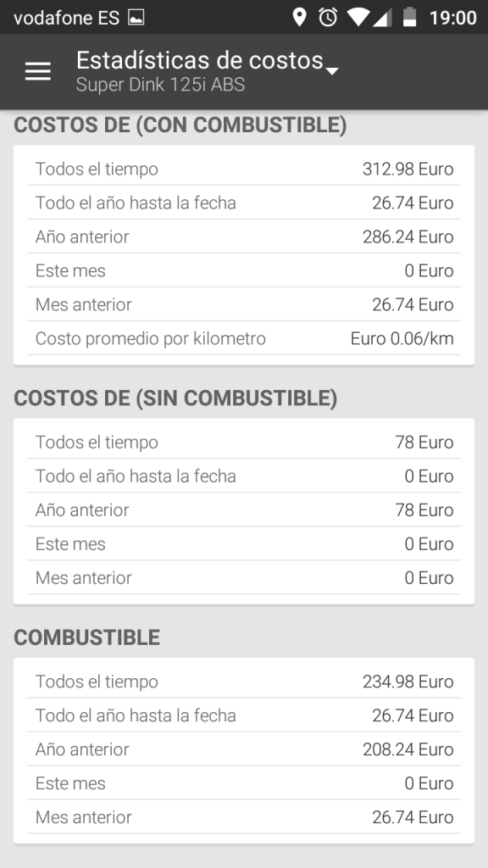Open the hamburger navigation menu

pos(38,71)
